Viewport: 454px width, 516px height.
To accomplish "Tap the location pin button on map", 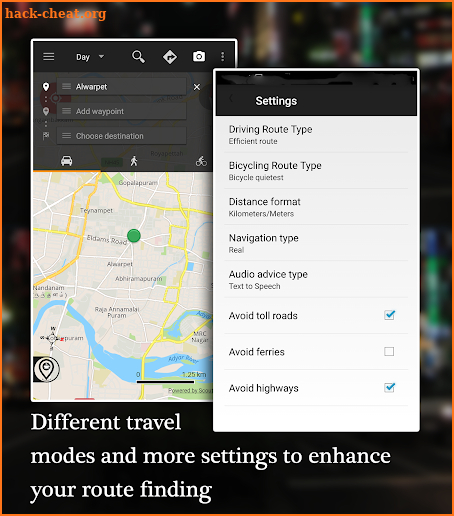I will click(46, 369).
